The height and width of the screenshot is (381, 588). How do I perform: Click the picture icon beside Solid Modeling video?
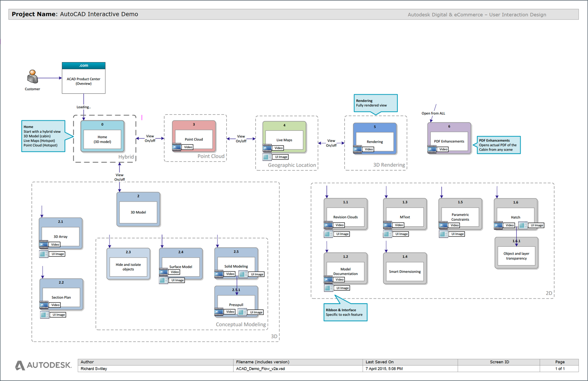pos(242,274)
